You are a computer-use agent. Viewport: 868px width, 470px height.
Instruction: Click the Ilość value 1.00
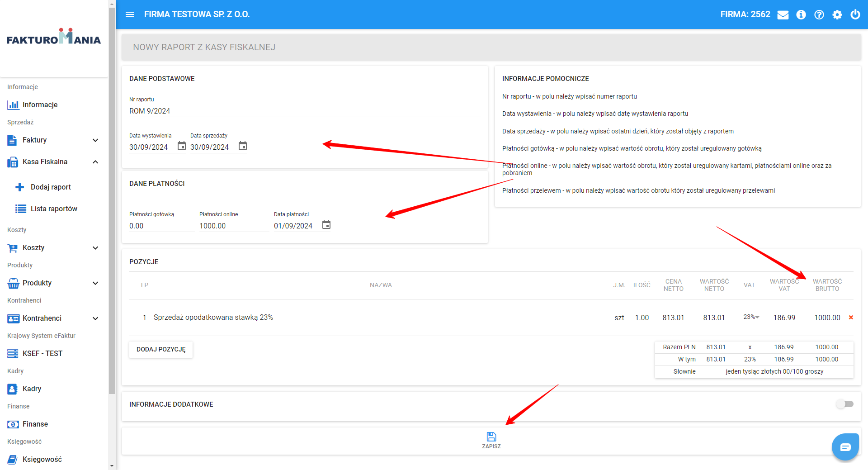pyautogui.click(x=642, y=318)
